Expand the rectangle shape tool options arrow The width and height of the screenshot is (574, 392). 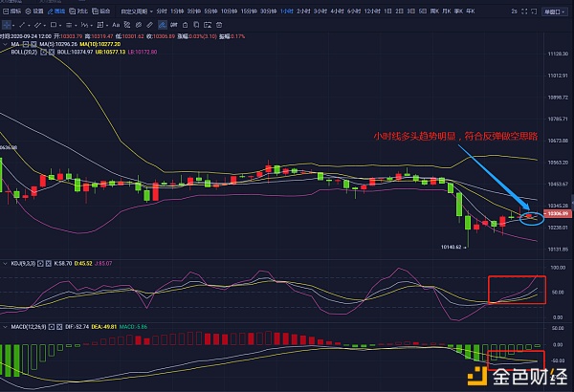(x=60, y=25)
